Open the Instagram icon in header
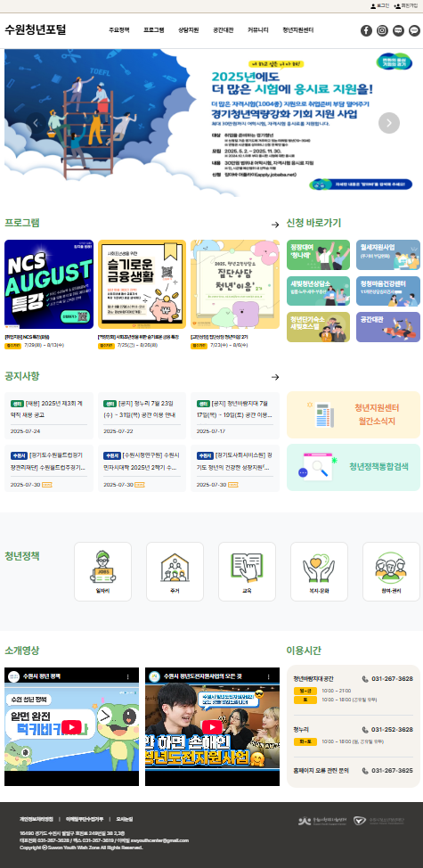 [x=382, y=30]
